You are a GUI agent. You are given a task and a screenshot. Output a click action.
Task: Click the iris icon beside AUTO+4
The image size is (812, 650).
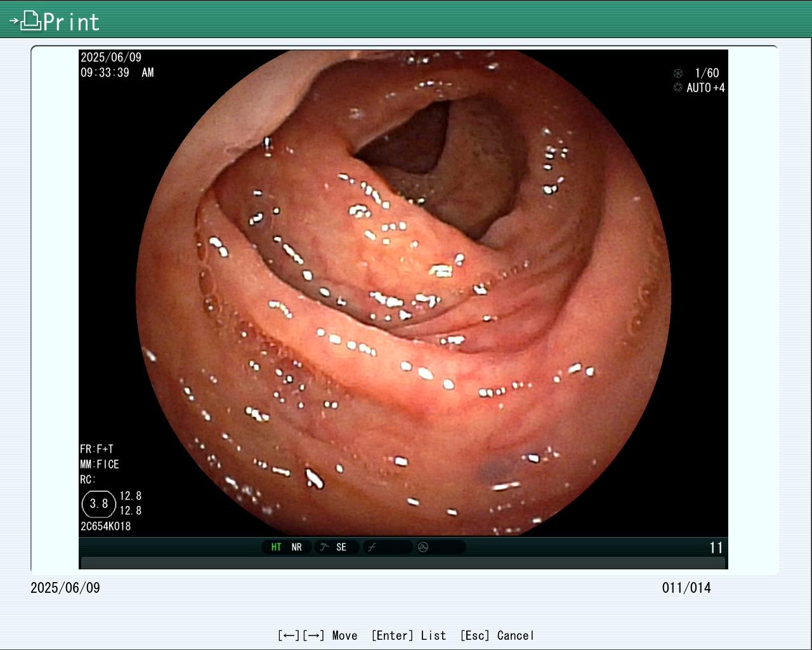[x=678, y=88]
